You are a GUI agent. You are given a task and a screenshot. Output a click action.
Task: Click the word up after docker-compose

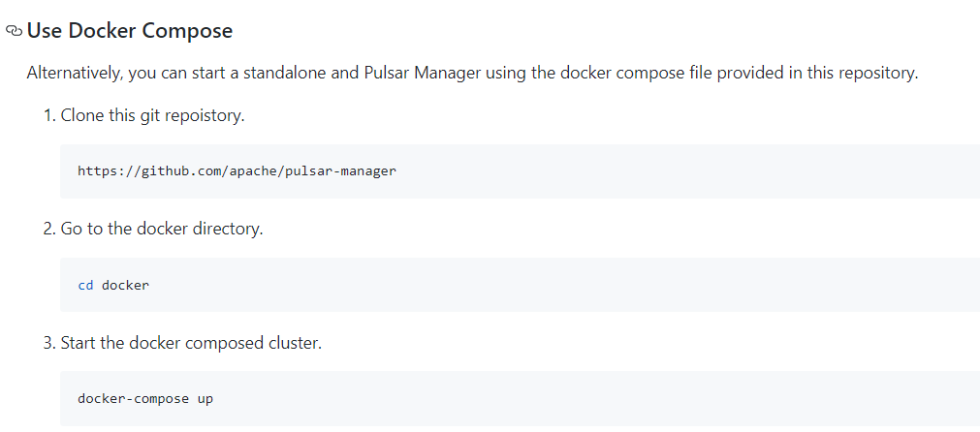click(x=205, y=399)
